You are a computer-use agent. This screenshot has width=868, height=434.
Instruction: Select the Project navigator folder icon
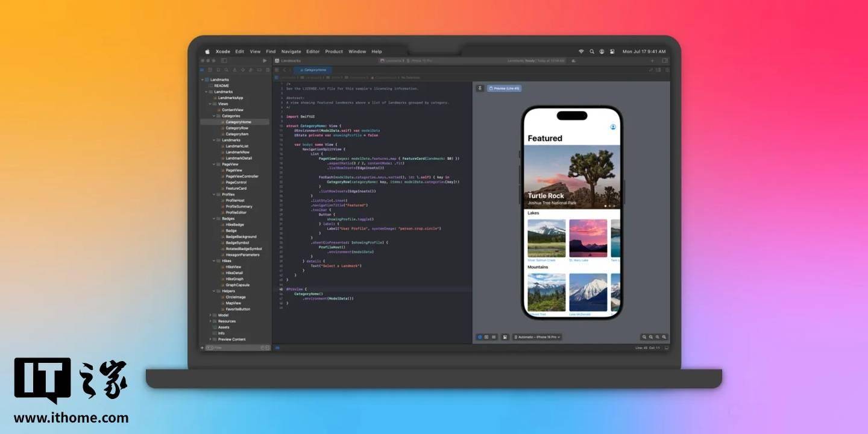(x=202, y=70)
